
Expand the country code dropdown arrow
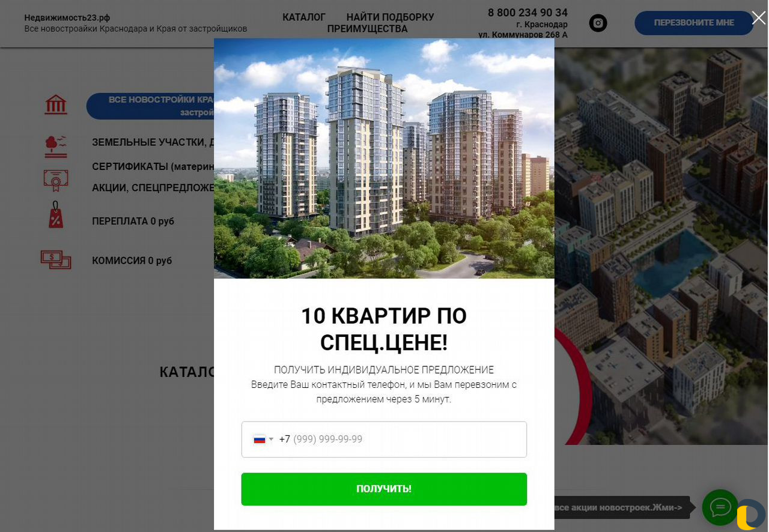[271, 440]
